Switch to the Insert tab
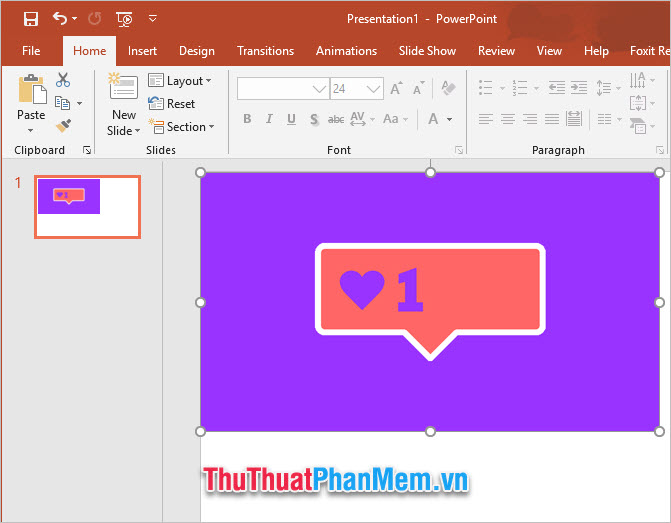The height and width of the screenshot is (523, 671). pos(142,51)
